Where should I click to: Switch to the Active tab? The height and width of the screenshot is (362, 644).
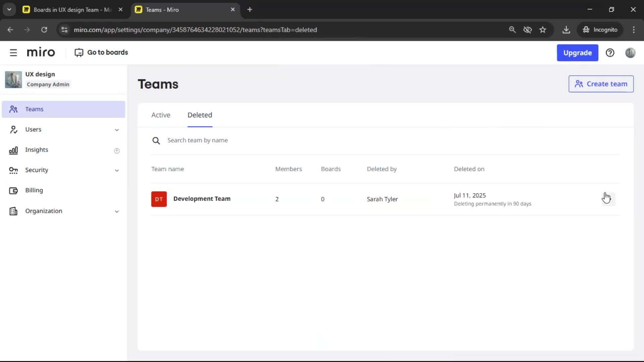click(x=161, y=115)
